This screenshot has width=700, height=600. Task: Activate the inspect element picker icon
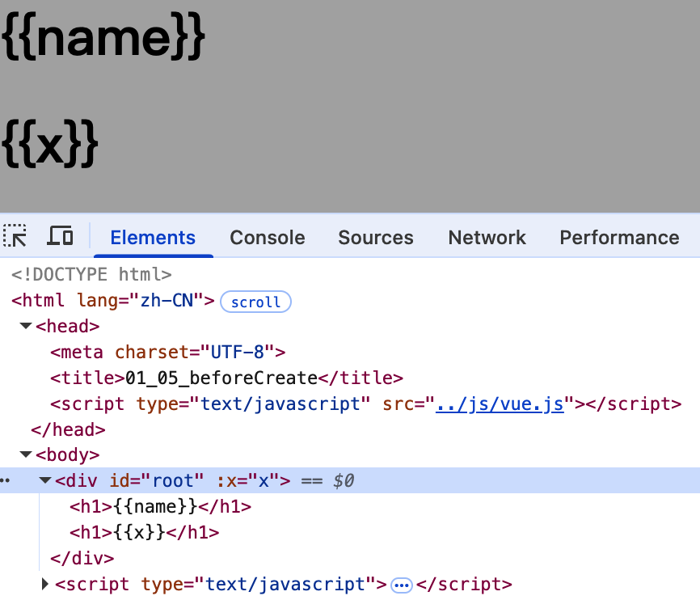[15, 237]
